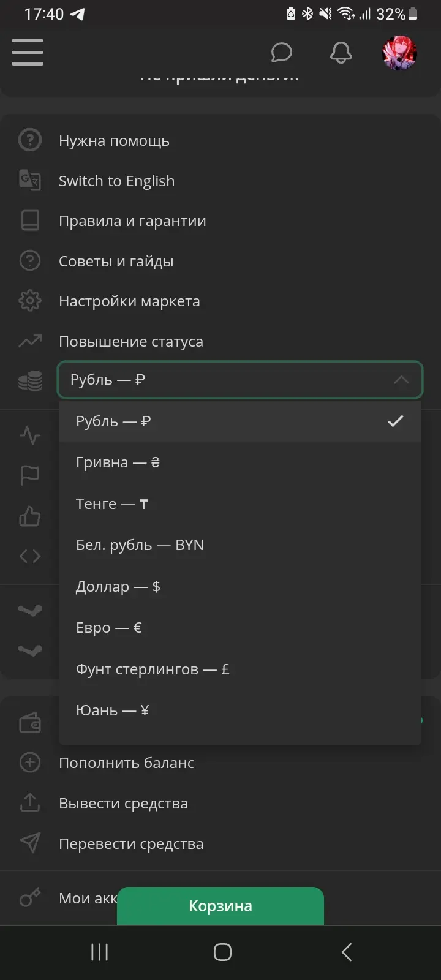Select Гривна currency option

click(x=118, y=462)
